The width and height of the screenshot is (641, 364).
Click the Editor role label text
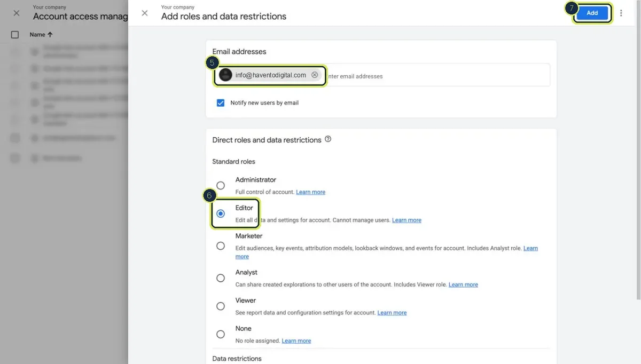[244, 208]
